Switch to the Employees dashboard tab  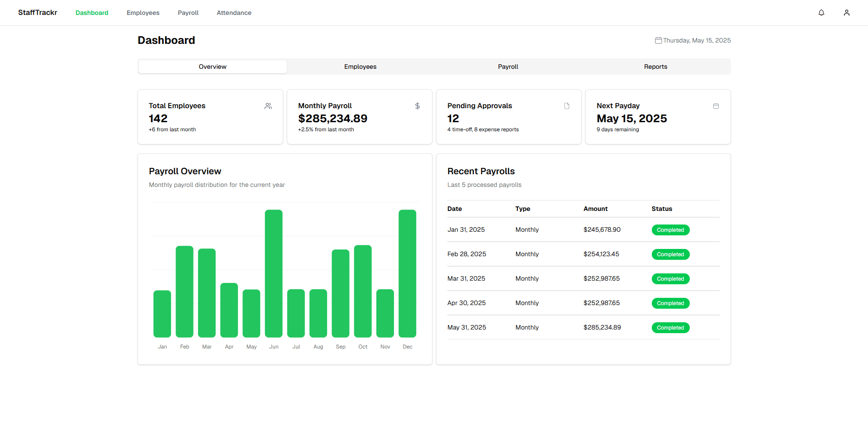click(x=360, y=67)
